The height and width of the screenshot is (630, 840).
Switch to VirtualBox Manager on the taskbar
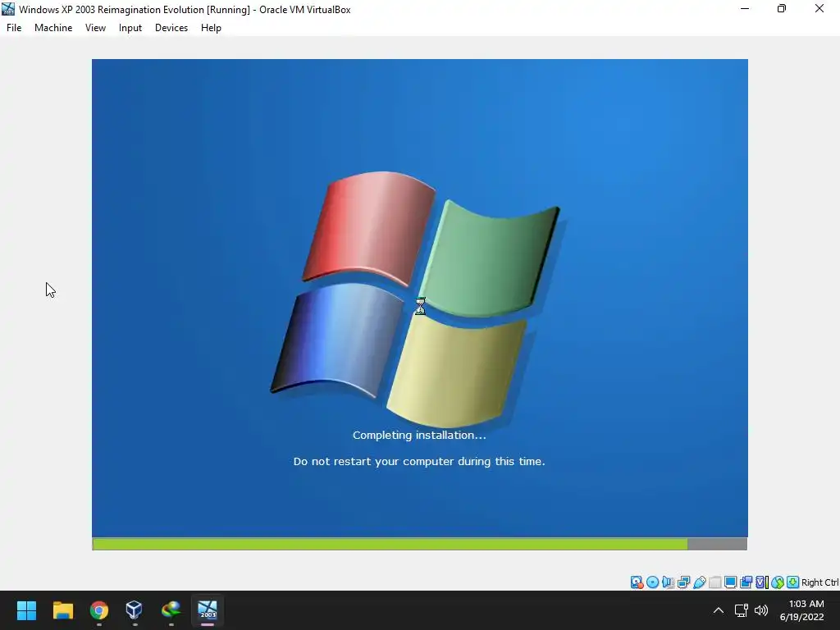(x=135, y=610)
